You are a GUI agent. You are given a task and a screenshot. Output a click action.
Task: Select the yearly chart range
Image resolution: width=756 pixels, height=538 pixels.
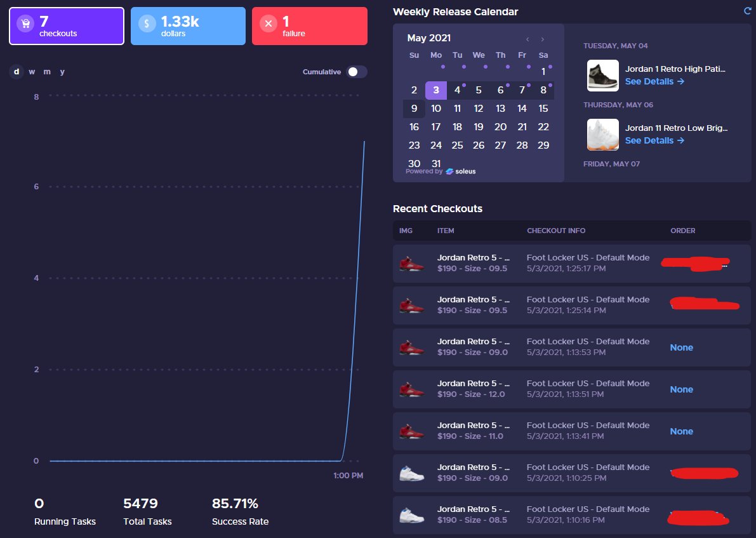pyautogui.click(x=62, y=72)
